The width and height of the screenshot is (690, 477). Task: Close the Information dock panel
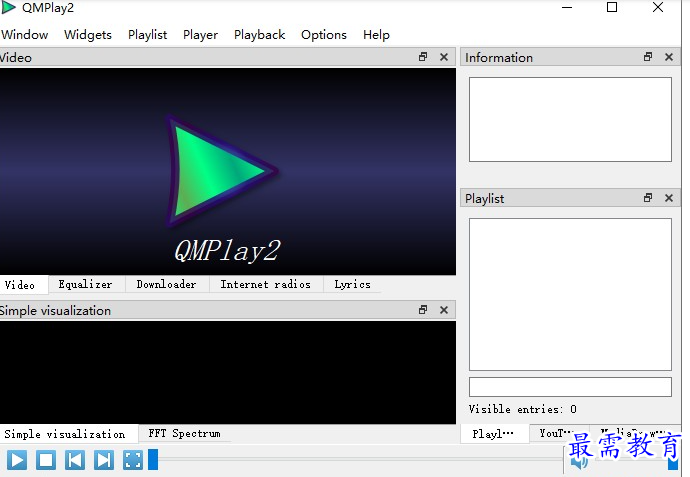pos(669,57)
